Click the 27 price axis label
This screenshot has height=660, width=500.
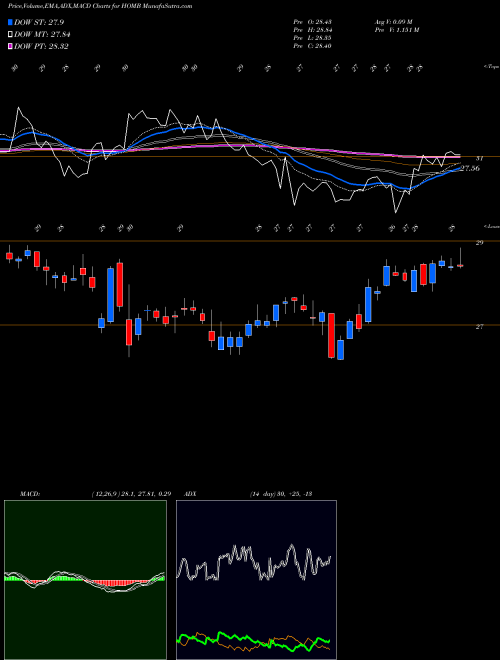479,327
